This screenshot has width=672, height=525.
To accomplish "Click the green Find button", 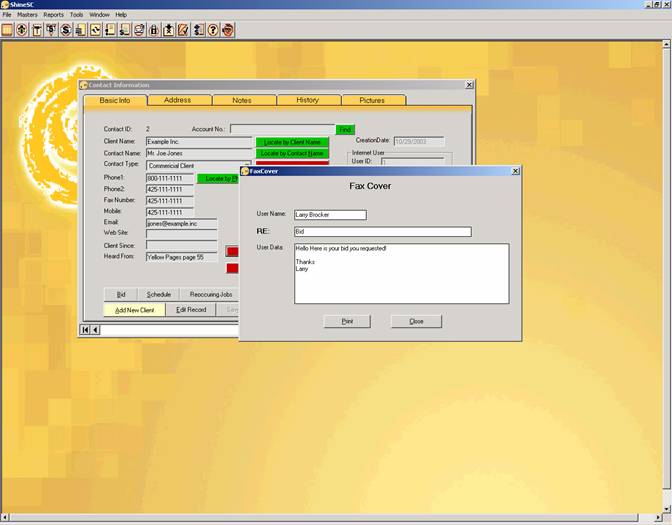I will 345,129.
